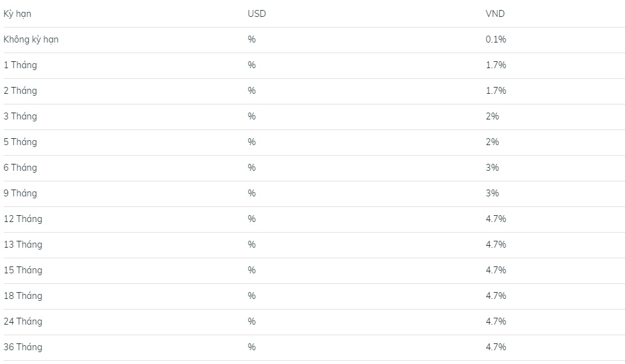Screen dimensions: 625x364
Task: Select the 15 Tháng term label
Action: (23, 270)
